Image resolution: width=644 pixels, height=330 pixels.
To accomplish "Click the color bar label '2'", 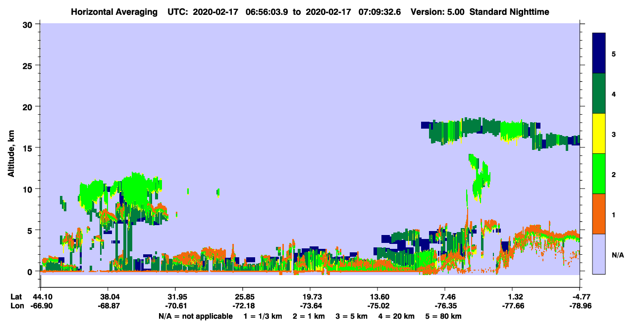I will [x=614, y=174].
